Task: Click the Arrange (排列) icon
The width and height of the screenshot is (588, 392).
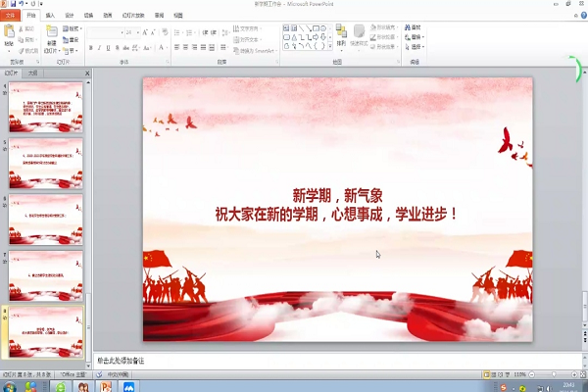Action: coord(341,34)
